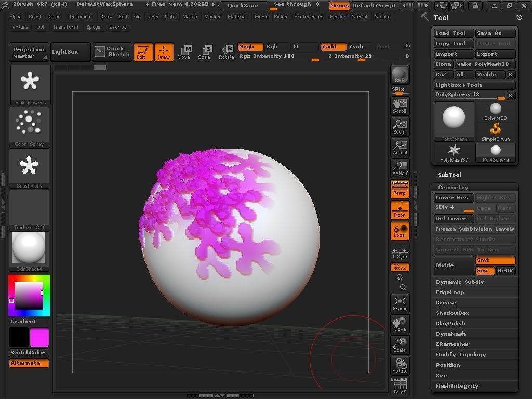Click the AAHalf icon
The image size is (532, 399).
(400, 168)
